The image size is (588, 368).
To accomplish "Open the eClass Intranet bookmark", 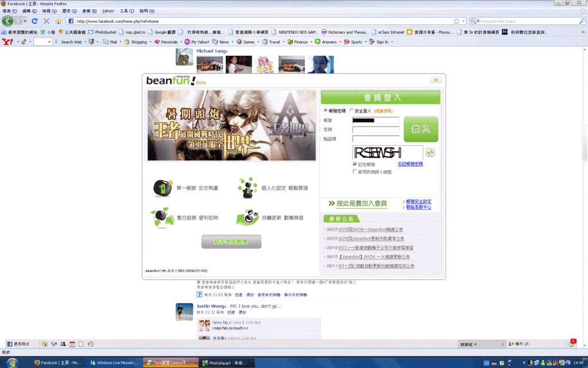I will tap(388, 32).
